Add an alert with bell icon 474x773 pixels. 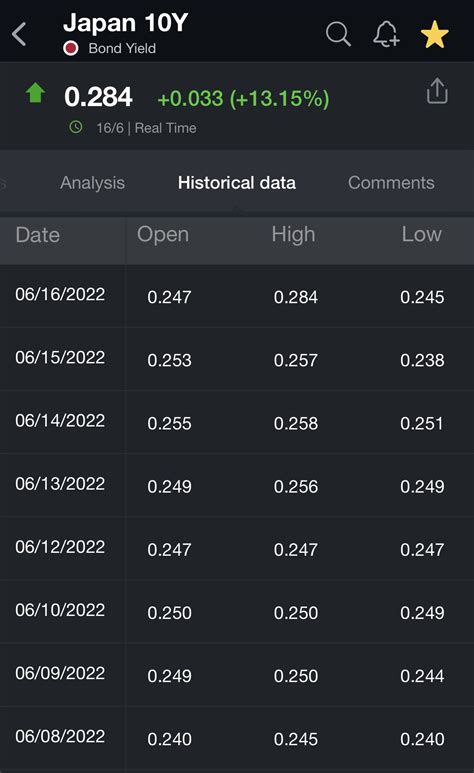[386, 34]
